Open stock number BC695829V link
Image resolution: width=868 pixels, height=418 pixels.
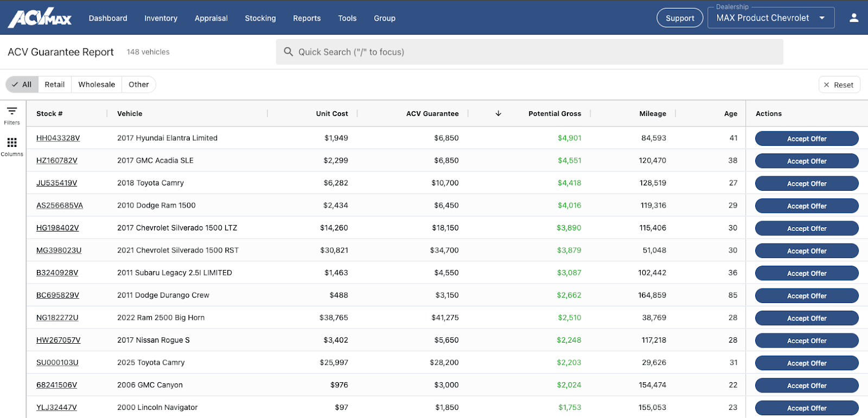(58, 295)
